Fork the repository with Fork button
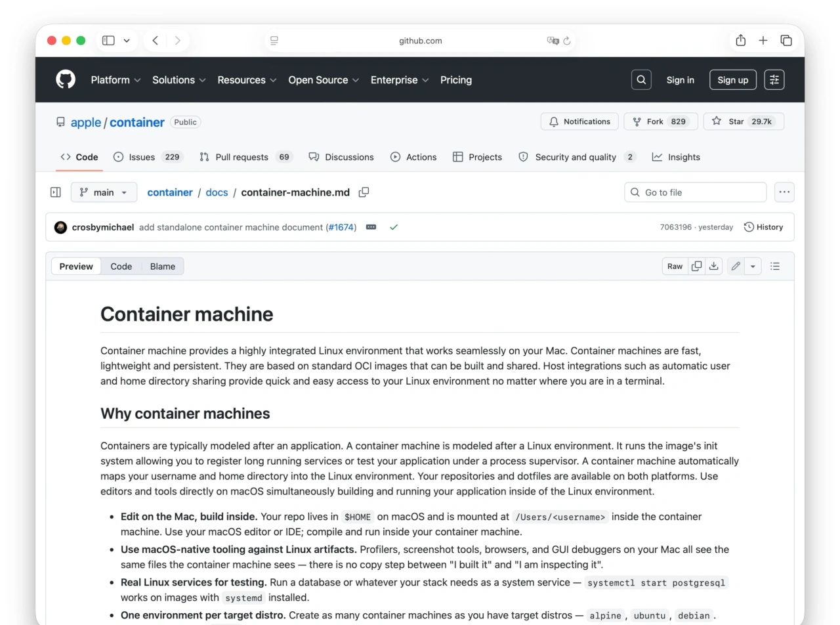This screenshot has width=840, height=625. coord(661,121)
